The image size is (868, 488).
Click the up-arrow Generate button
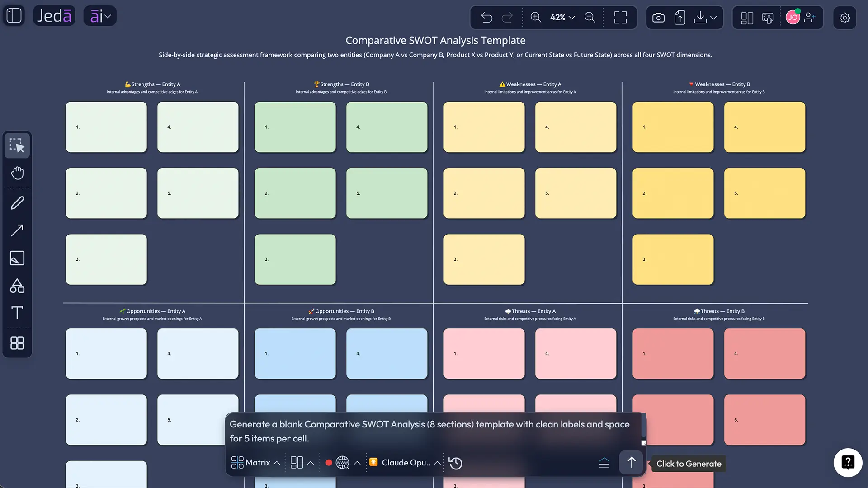(631, 462)
